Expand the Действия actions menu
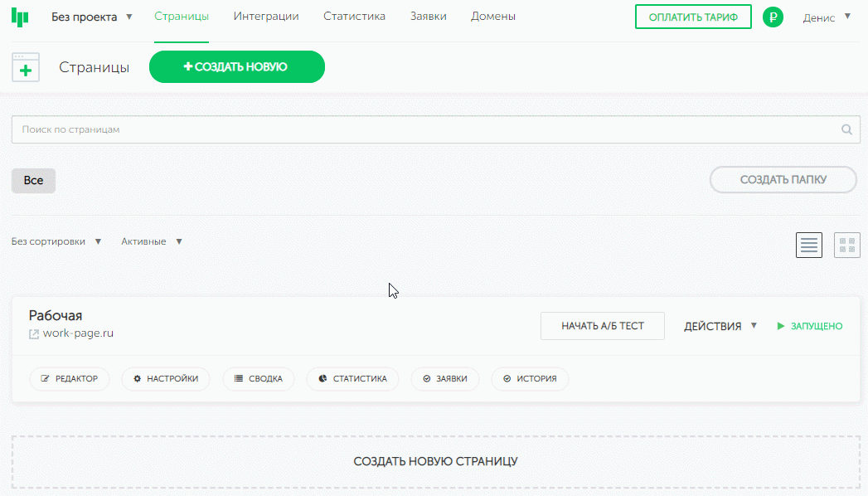This screenshot has width=868, height=496. point(720,326)
